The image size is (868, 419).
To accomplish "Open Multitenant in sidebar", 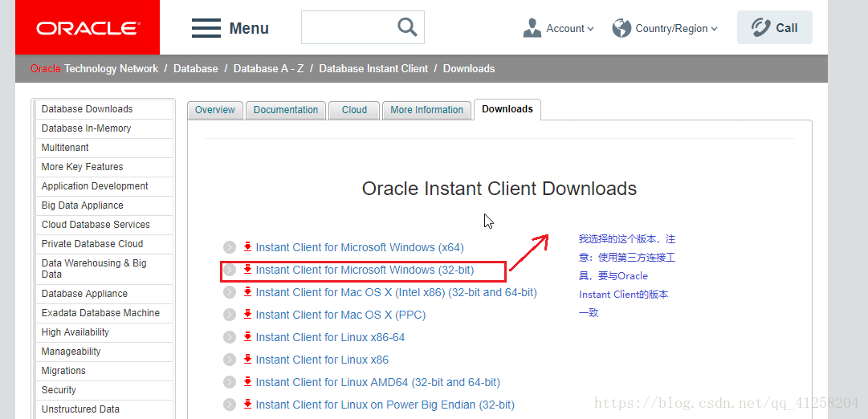I will (x=104, y=148).
